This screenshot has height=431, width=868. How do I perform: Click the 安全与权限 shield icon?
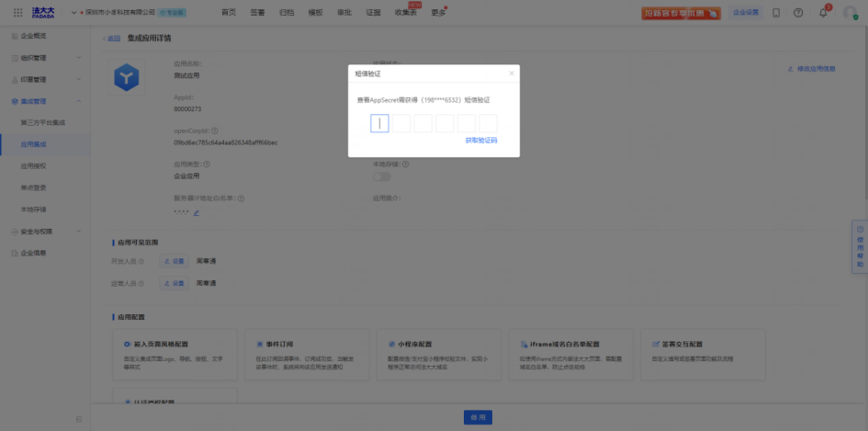[15, 232]
